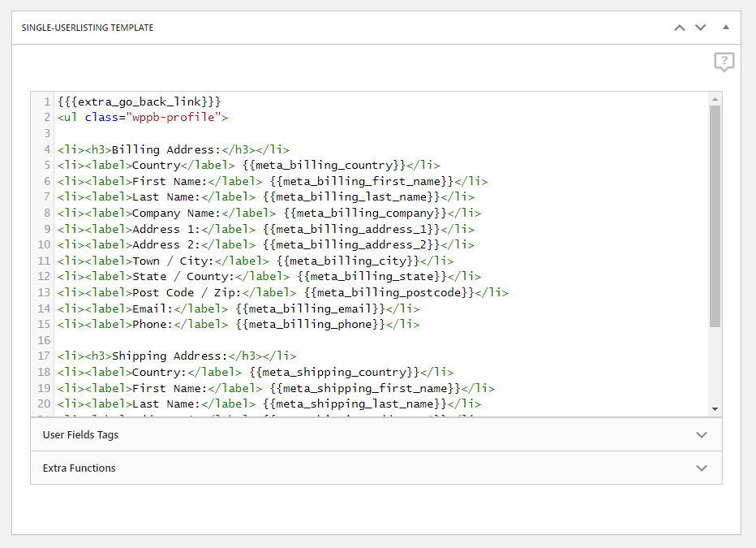The height and width of the screenshot is (548, 756).
Task: Click the Shipping Address h3 line
Action: point(177,356)
